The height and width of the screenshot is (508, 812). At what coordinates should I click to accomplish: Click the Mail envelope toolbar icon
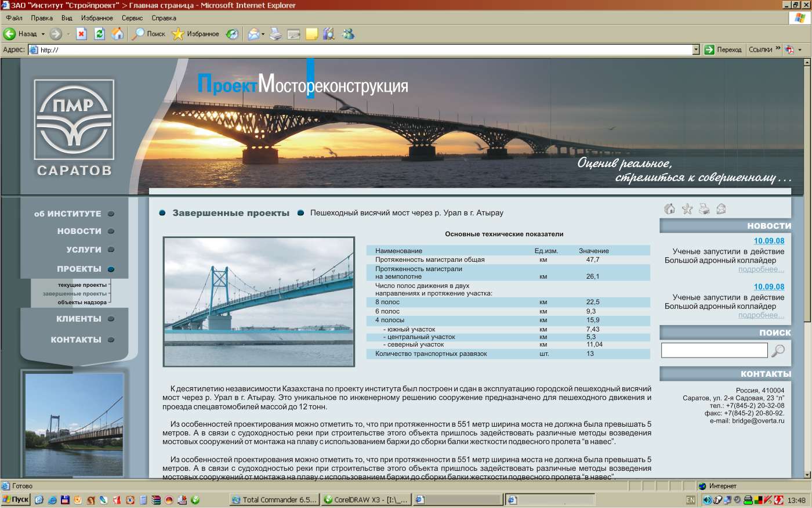click(x=253, y=34)
